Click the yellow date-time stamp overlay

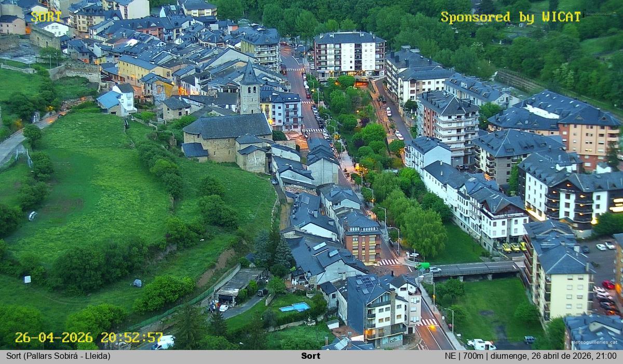point(89,338)
